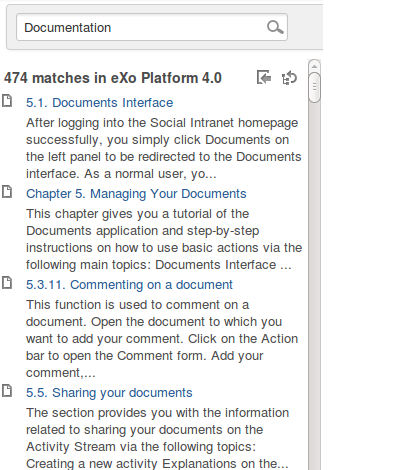400x470 pixels.
Task: Click the collapse results panel arrow icon
Action: pos(264,78)
